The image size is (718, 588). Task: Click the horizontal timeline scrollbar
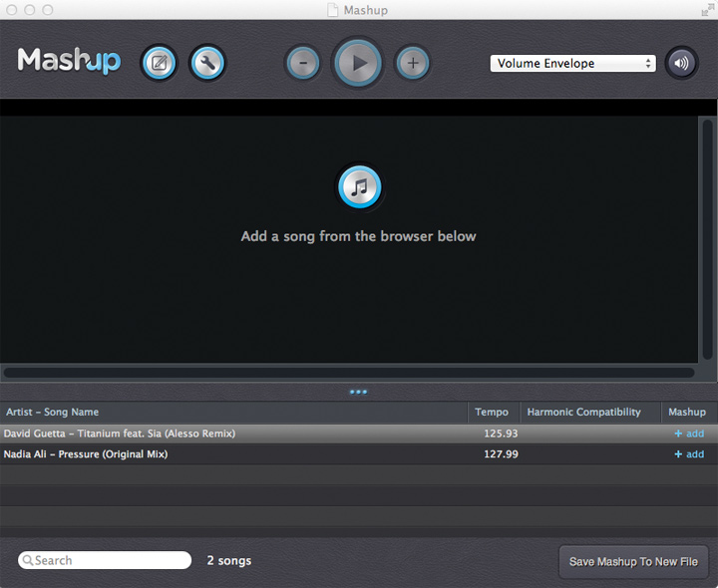(349, 373)
